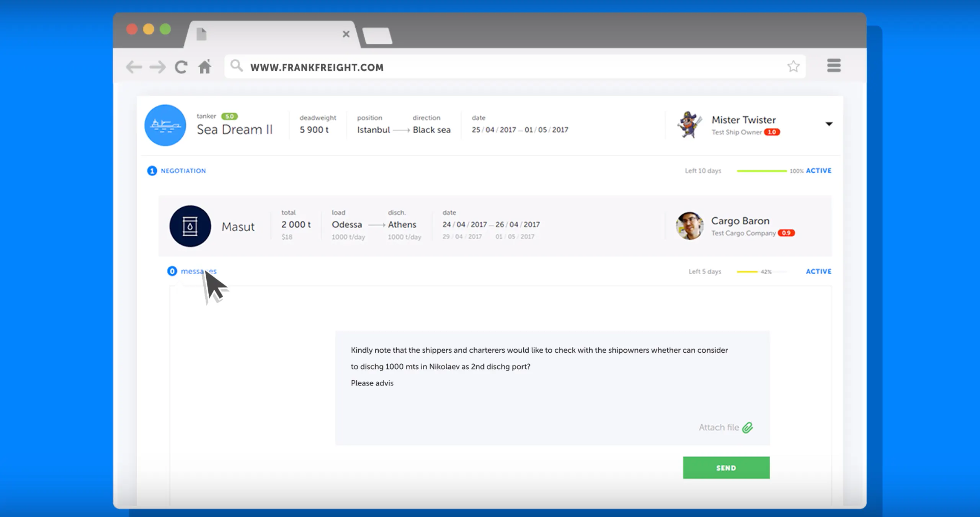Open the Sea Dream II vessel name
This screenshot has width=980, height=517.
[x=235, y=129]
